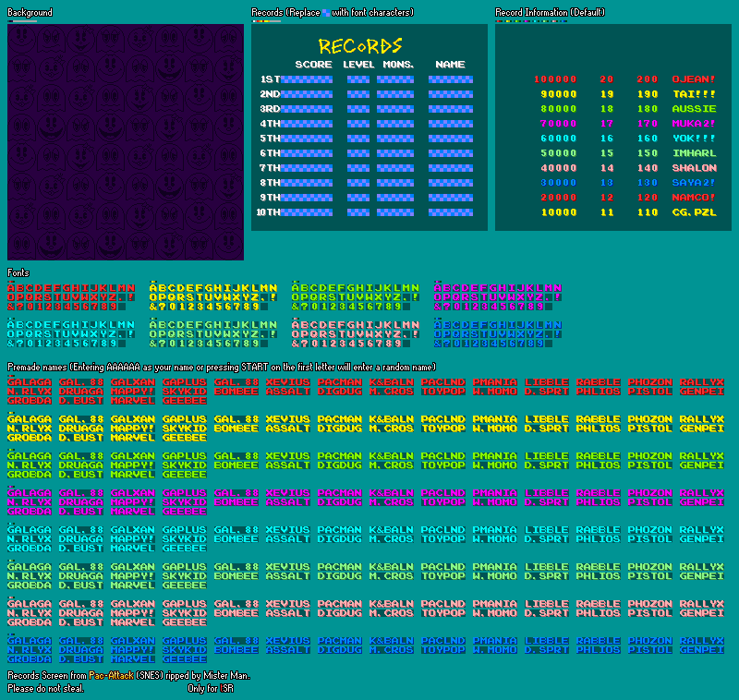Click the yellow TAI!!! default name
The image size is (739, 700).
[x=694, y=94]
